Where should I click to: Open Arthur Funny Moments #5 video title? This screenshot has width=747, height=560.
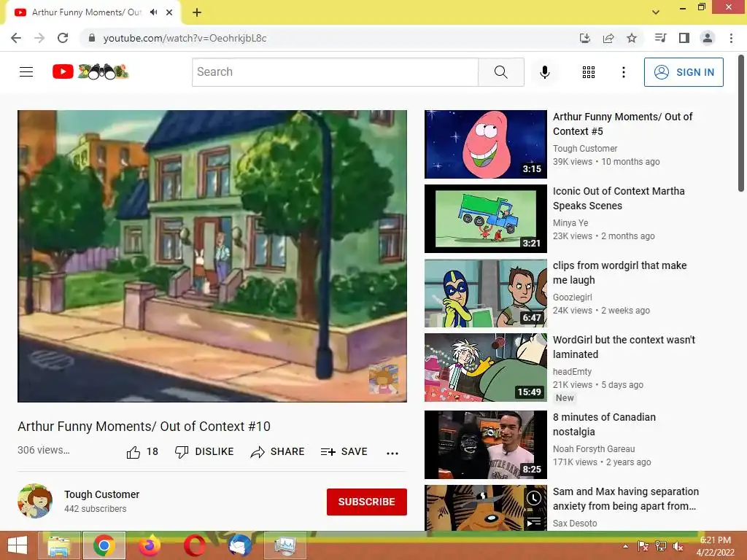(x=623, y=124)
